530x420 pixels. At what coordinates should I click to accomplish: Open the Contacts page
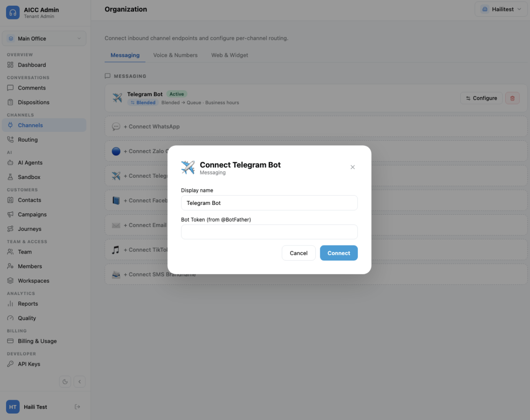point(44,200)
